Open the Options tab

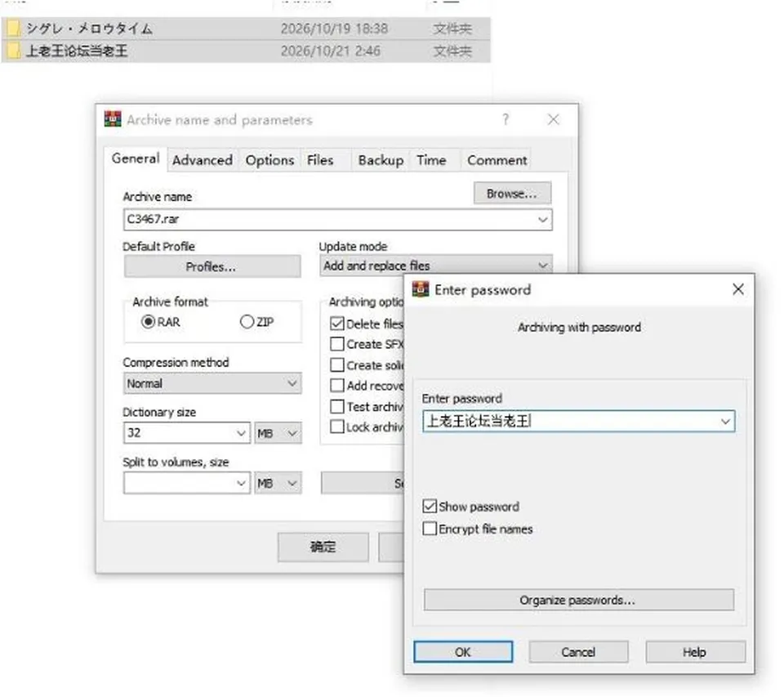269,160
